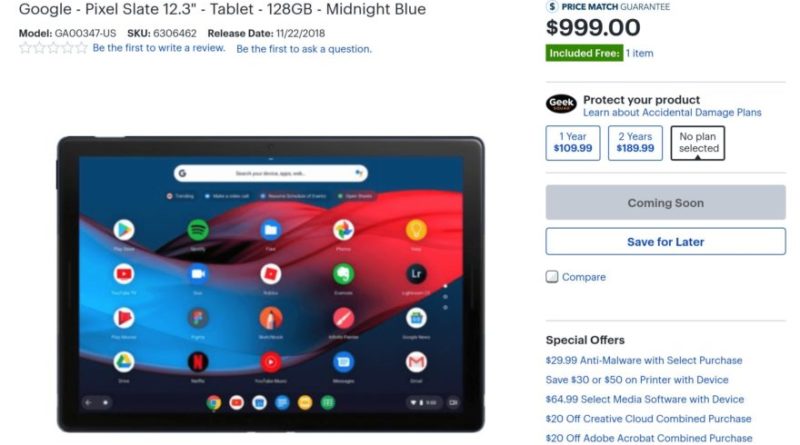Click the Chrome icon in tablet shelf
Screen dimensions: 800x445
[x=214, y=403]
